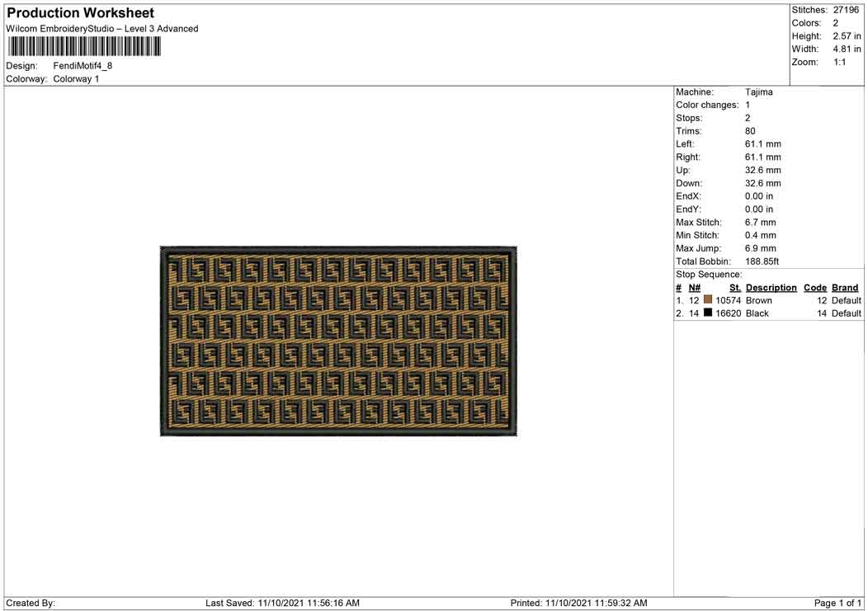Image resolution: width=868 pixels, height=611 pixels.
Task: Click the 'Colors:' value 2
Action: 835,23
